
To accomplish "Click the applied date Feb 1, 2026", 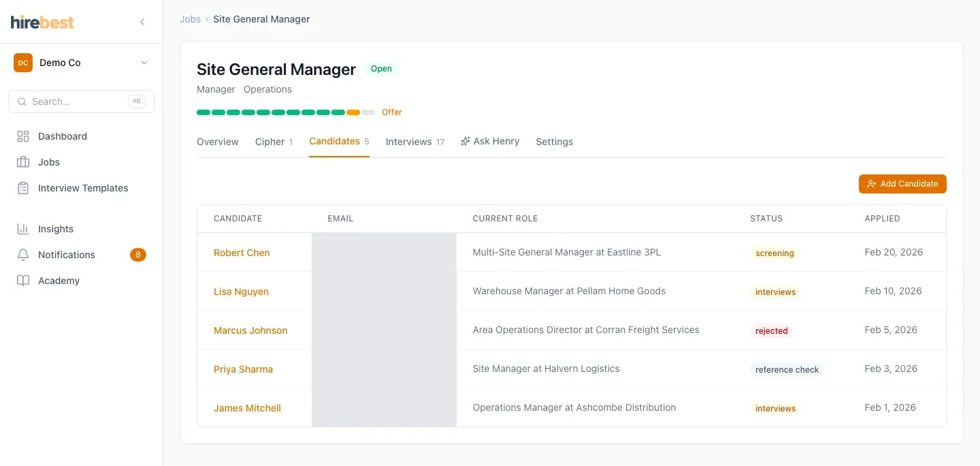I will (x=891, y=407).
